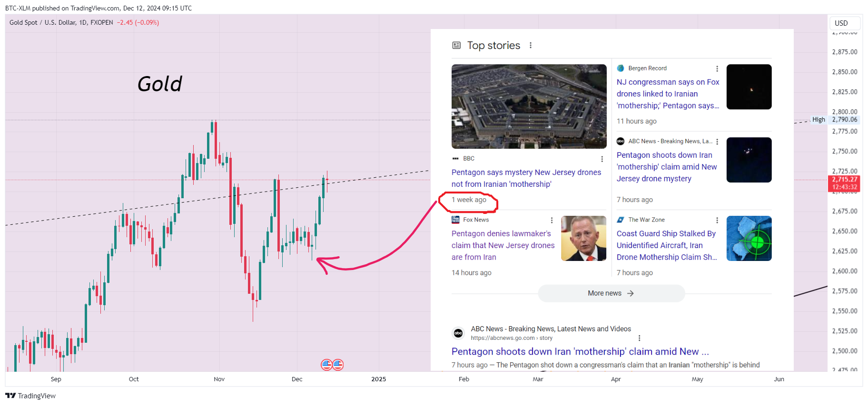
Task: Open the ABC News night drone thumbnail
Action: 749,160
